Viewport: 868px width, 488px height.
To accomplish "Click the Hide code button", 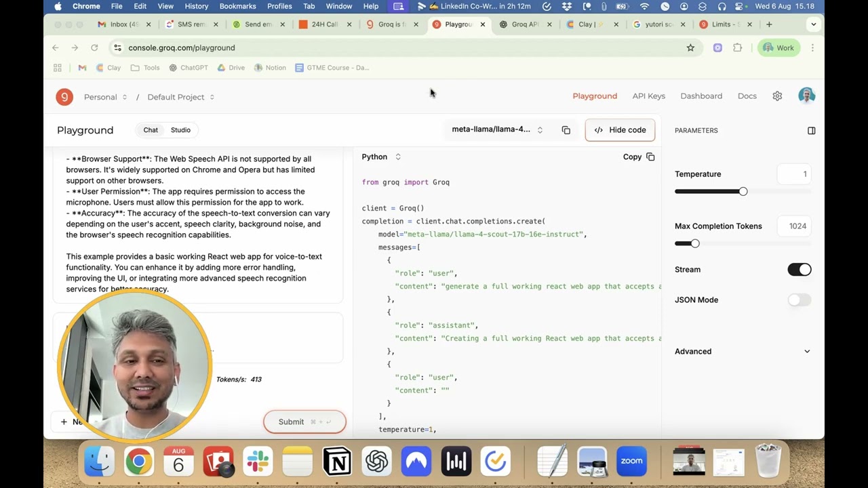I will pyautogui.click(x=620, y=130).
